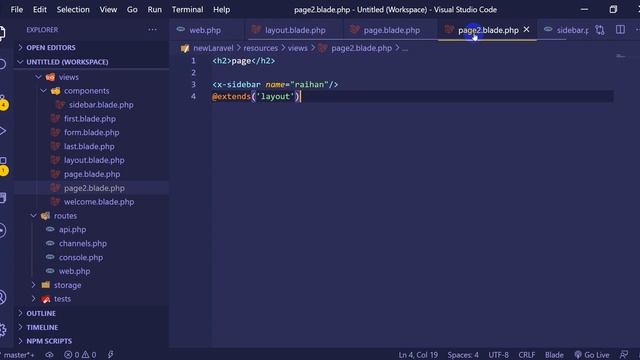Image resolution: width=640 pixels, height=360 pixels.
Task: Select page2.blade.php in the explorer tree
Action: pyautogui.click(x=91, y=188)
